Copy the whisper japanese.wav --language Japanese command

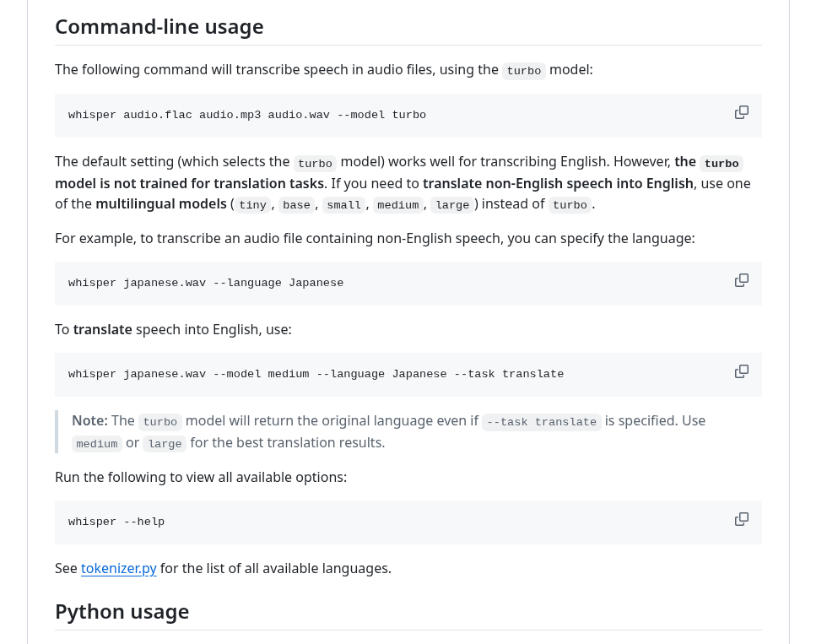coord(742,280)
